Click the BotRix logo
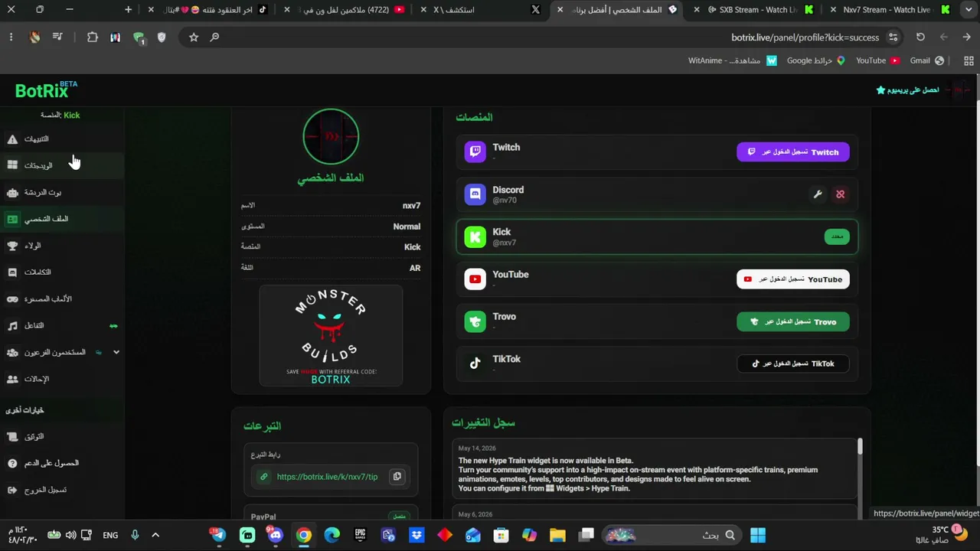980x551 pixels. point(46,90)
